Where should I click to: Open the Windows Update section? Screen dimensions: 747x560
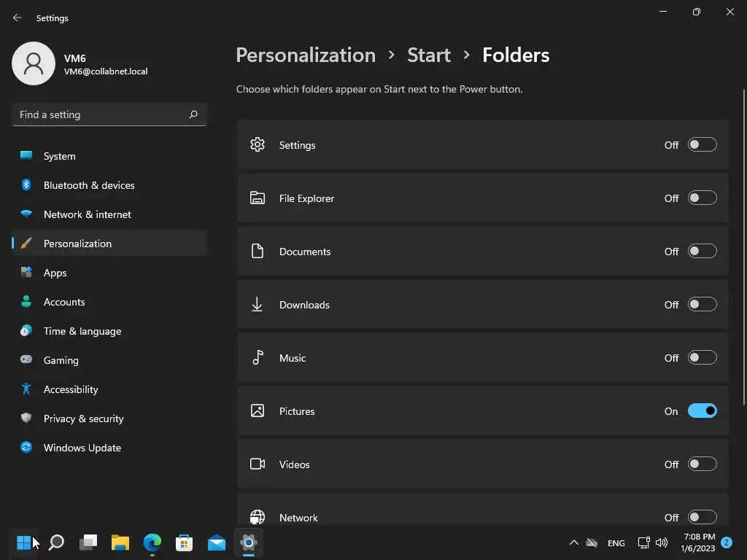click(82, 448)
